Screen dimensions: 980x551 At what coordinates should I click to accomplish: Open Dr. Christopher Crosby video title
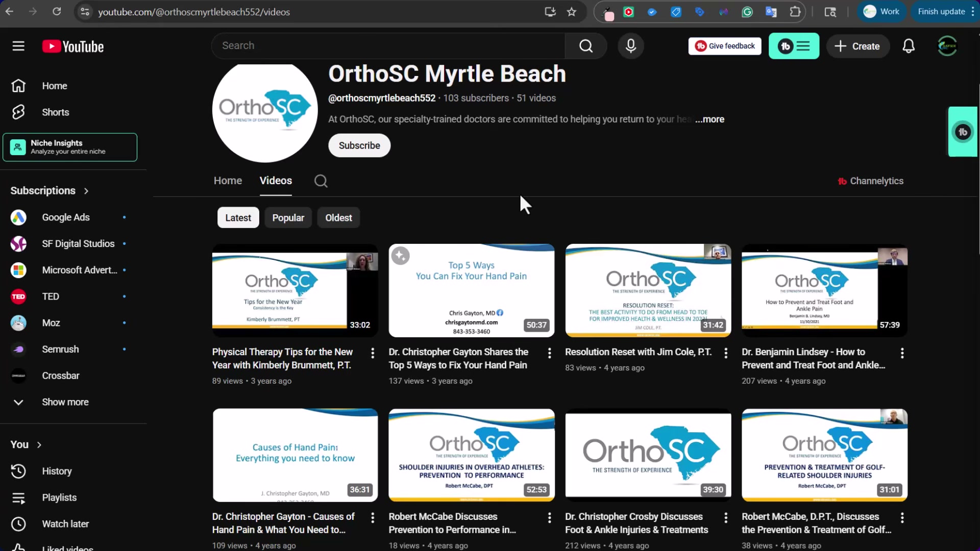[x=636, y=523]
